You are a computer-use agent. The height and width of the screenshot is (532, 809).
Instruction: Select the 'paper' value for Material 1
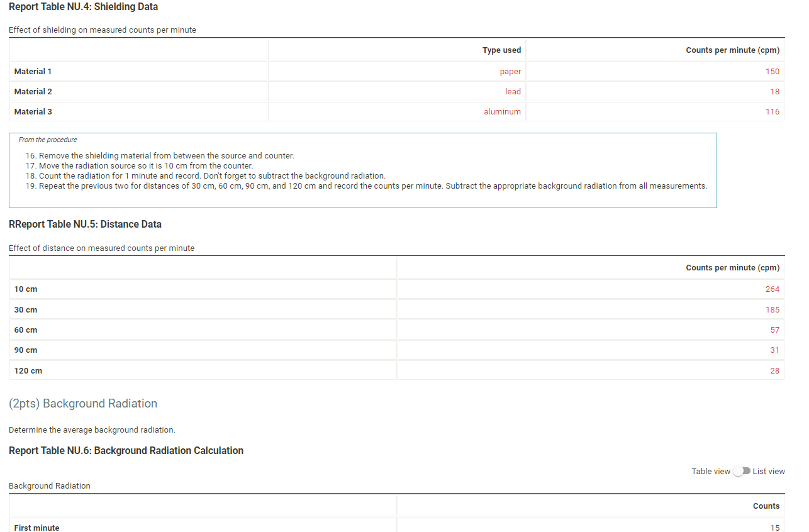click(511, 71)
